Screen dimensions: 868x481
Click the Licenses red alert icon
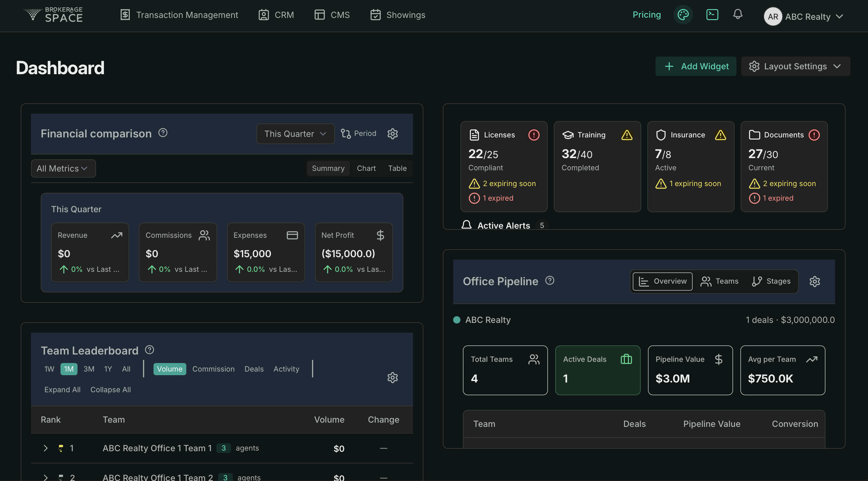534,135
